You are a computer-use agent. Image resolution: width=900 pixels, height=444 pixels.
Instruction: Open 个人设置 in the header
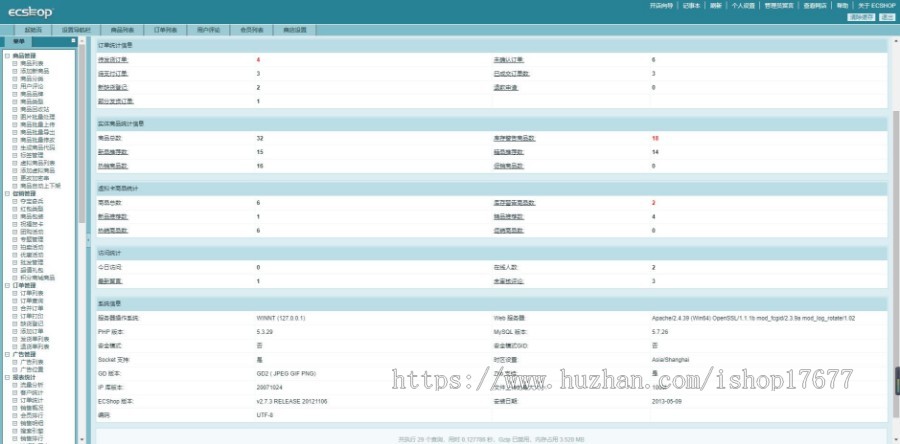tap(743, 6)
